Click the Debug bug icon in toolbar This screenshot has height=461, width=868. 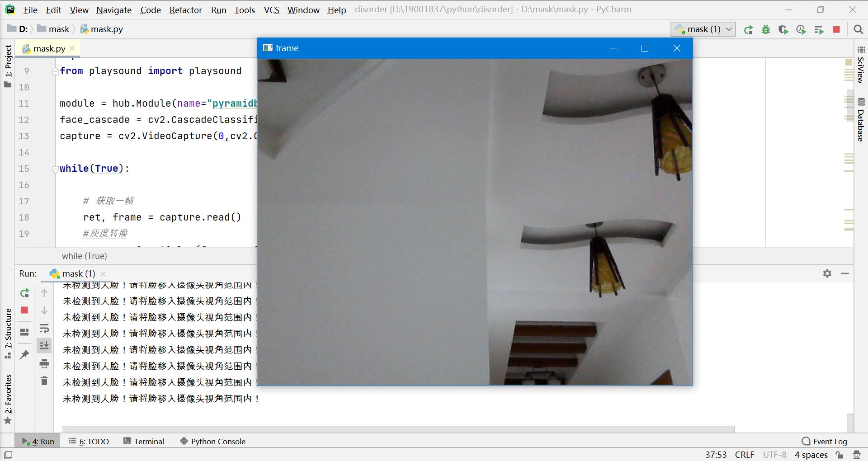766,29
